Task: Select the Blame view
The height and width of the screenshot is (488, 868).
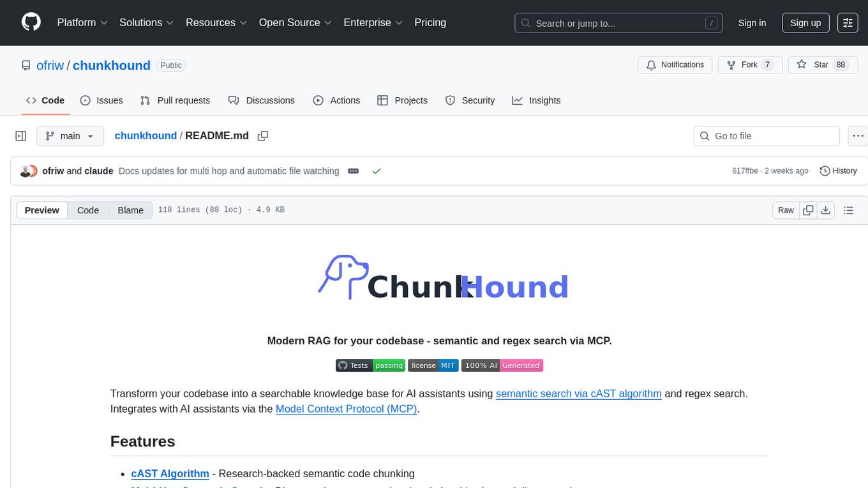Action: [x=130, y=210]
